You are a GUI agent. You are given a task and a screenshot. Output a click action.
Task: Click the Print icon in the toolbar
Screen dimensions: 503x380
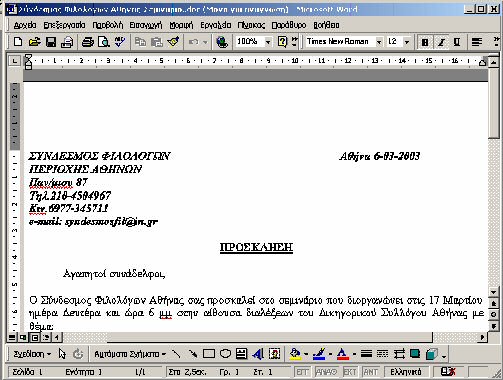(87, 42)
